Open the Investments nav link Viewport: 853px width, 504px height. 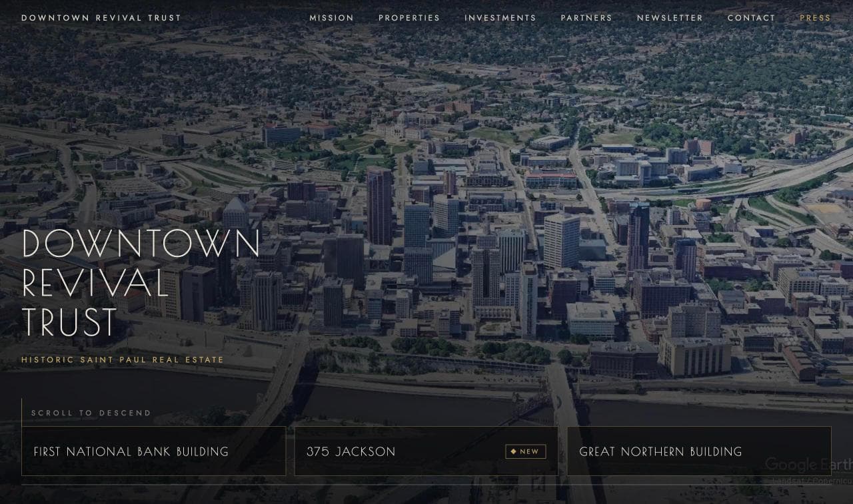(x=500, y=18)
